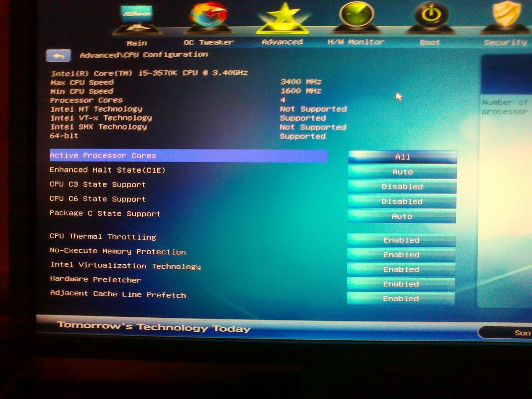The width and height of the screenshot is (532, 399).
Task: Click the OC Tweaker speedometer icon
Action: point(208,17)
